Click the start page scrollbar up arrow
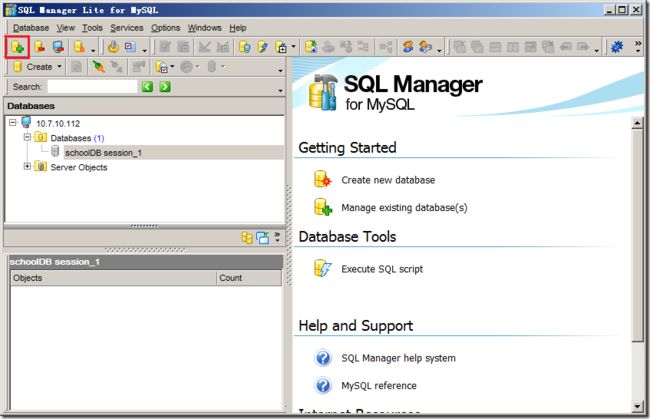 637,123
